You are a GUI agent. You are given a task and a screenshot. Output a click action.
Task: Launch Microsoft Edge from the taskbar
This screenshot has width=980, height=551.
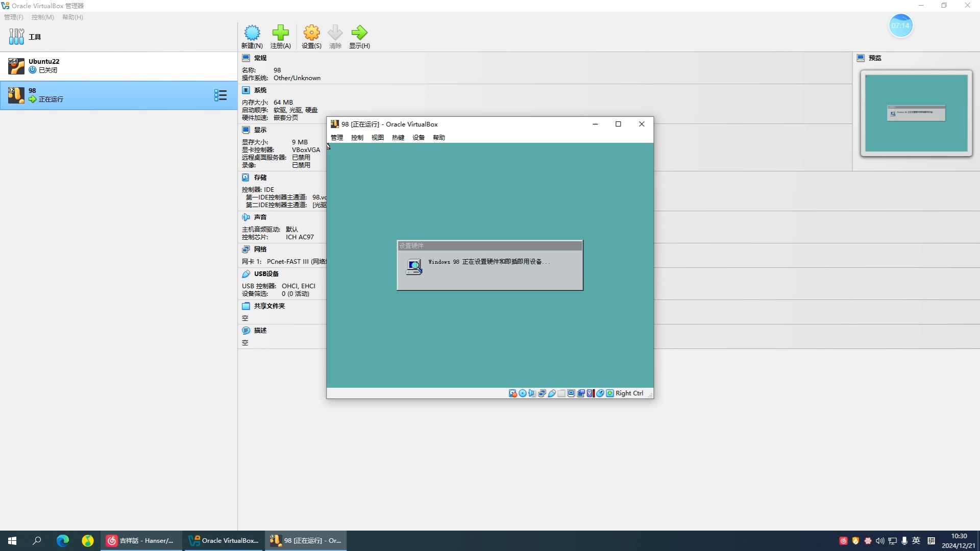pyautogui.click(x=62, y=541)
